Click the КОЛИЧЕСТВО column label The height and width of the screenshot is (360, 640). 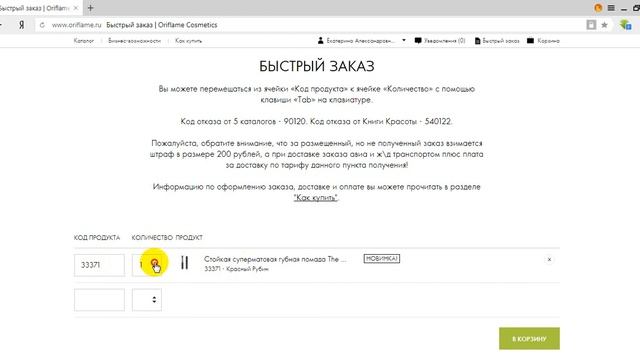(152, 238)
